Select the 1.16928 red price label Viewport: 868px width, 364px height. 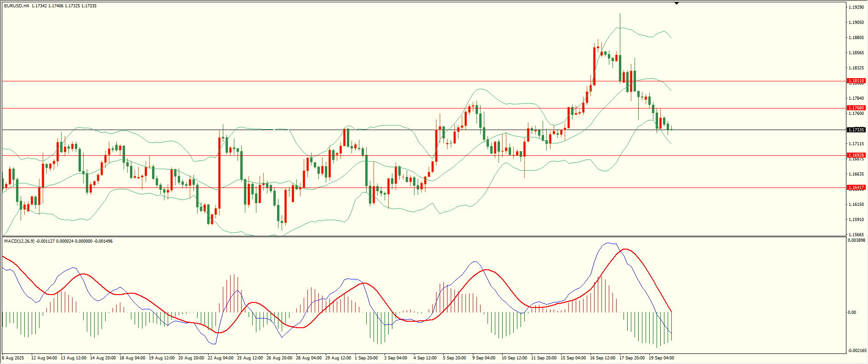856,155
